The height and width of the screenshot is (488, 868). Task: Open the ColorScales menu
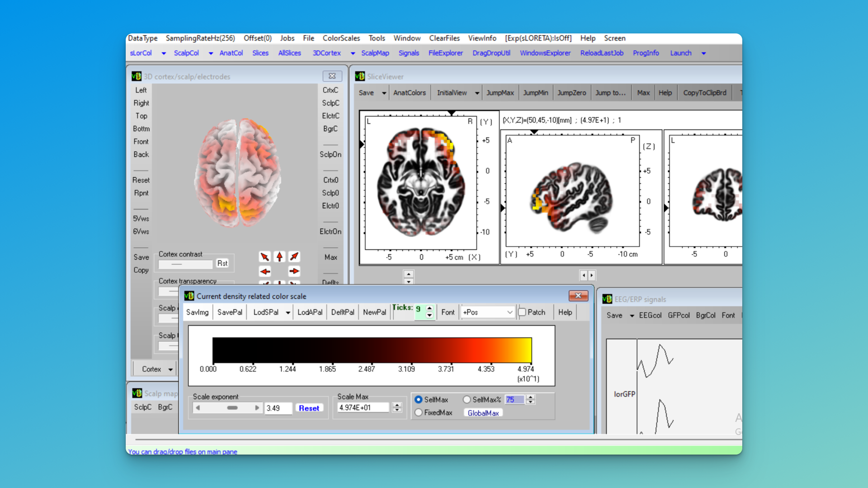coord(341,38)
